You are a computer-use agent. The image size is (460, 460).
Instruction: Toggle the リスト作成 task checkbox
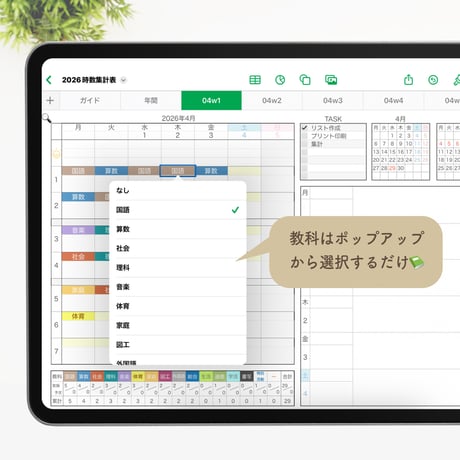(x=304, y=128)
